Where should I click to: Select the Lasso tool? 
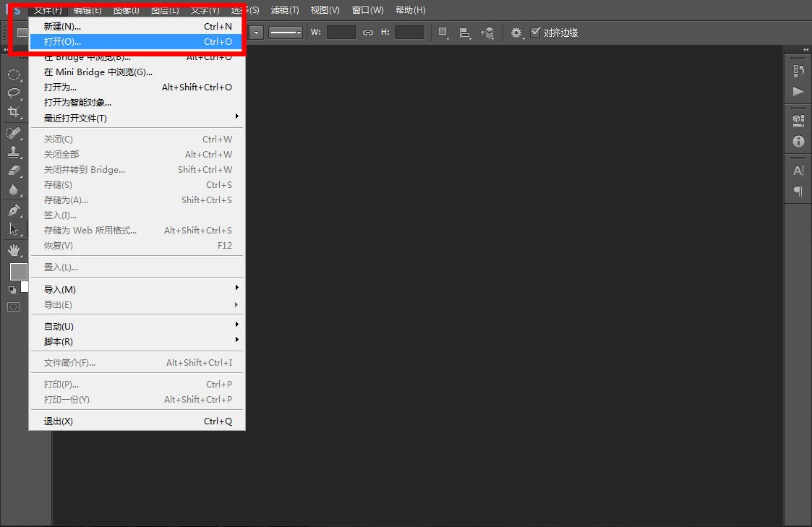14,93
